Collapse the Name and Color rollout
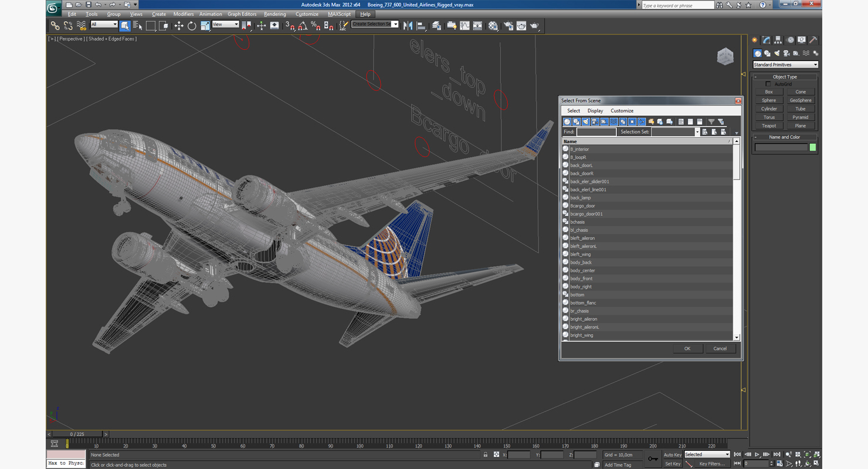 click(785, 137)
